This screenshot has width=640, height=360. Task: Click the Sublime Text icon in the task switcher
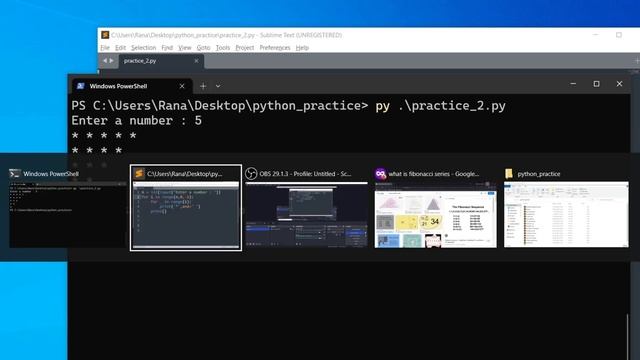139,173
